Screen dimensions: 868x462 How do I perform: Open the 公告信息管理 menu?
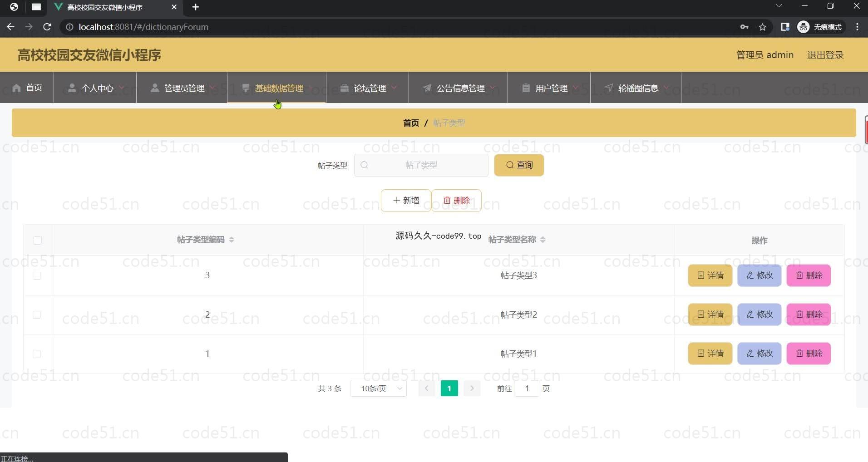458,88
